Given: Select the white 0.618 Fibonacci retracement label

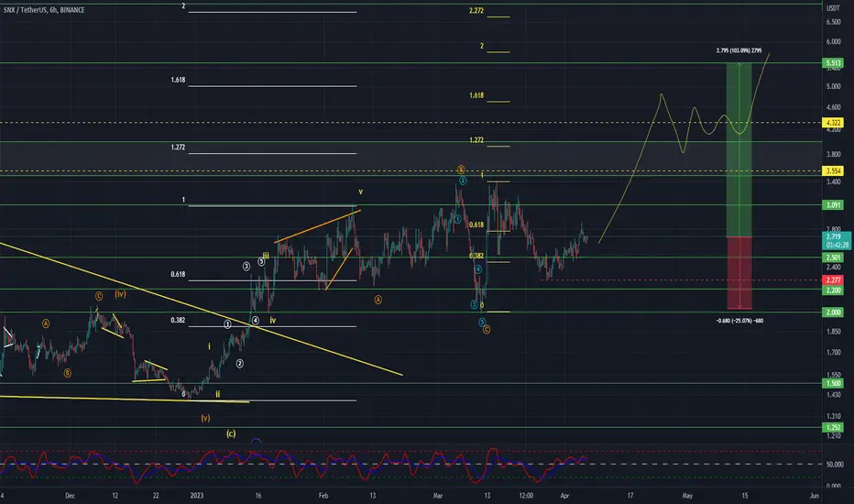Looking at the screenshot, I should click(x=178, y=275).
